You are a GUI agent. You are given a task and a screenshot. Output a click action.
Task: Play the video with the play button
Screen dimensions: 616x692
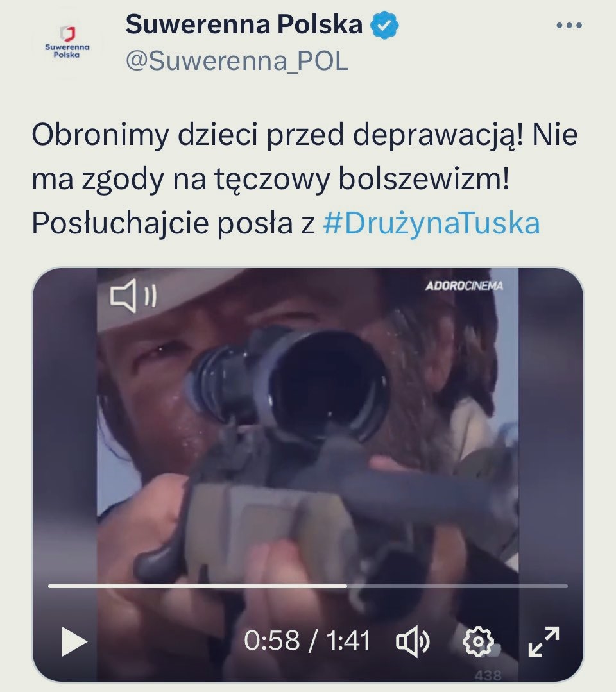click(74, 641)
